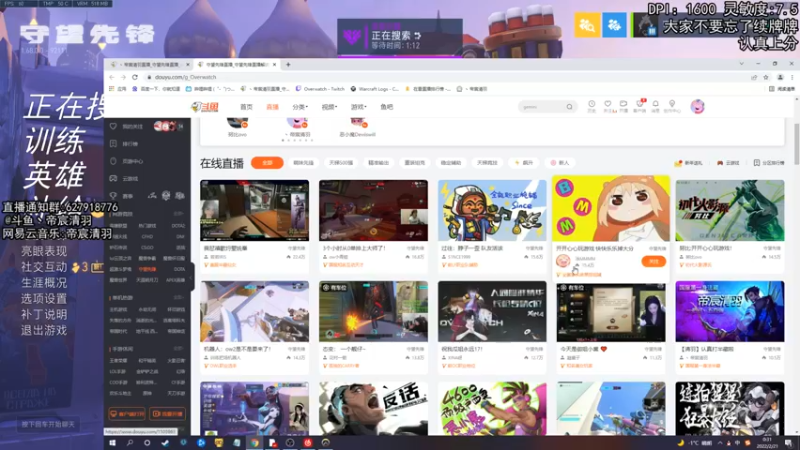The image size is (800, 450).
Task: Open the bell notifications icon
Action: pyautogui.click(x=656, y=106)
